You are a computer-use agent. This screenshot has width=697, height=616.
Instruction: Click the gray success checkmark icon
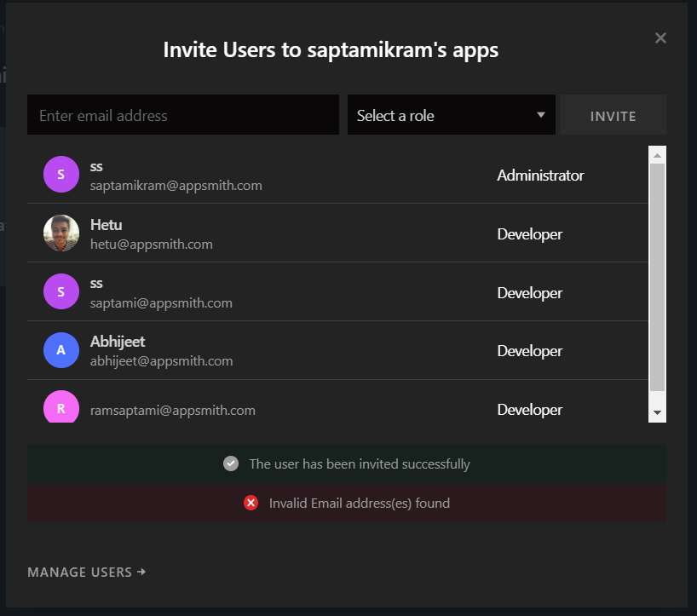click(230, 463)
